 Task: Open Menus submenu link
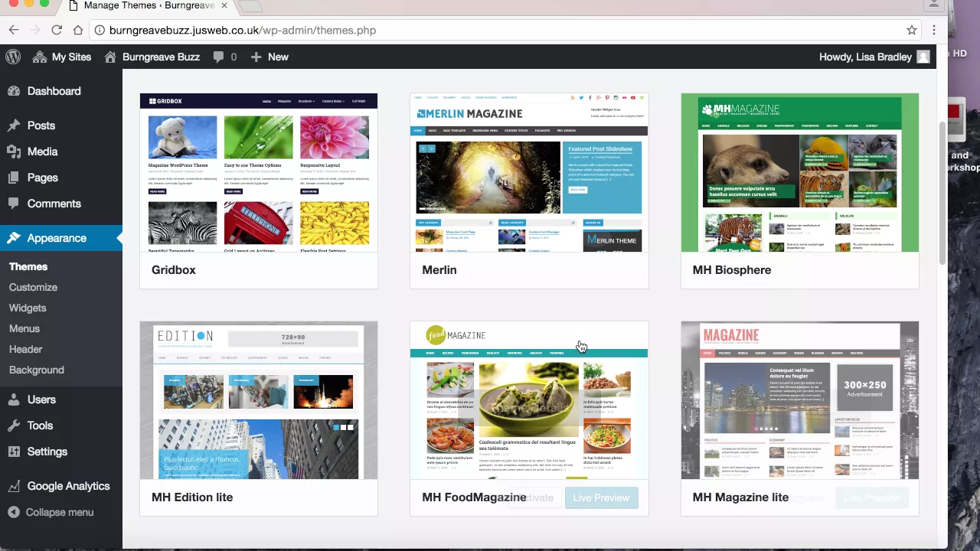click(x=24, y=328)
